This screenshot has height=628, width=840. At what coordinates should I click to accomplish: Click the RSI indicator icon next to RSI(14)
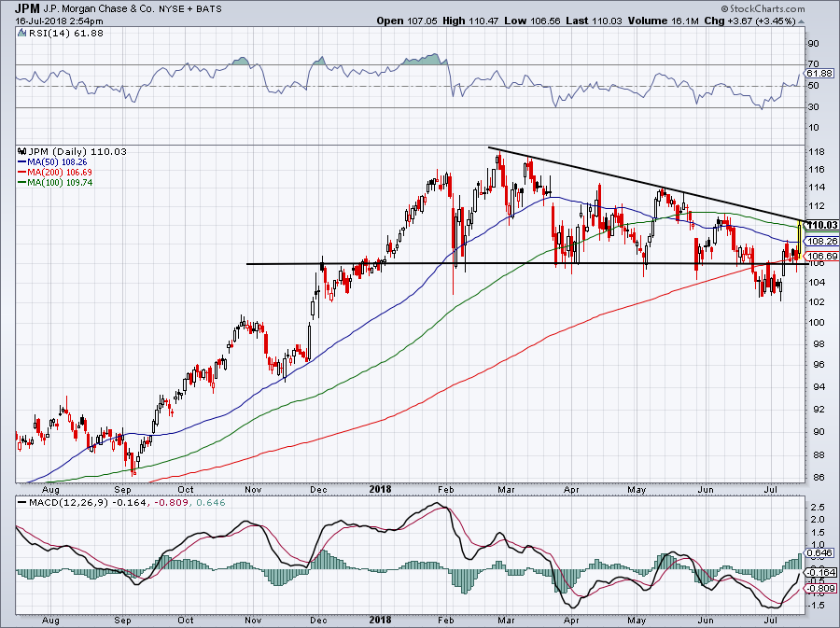coord(21,34)
